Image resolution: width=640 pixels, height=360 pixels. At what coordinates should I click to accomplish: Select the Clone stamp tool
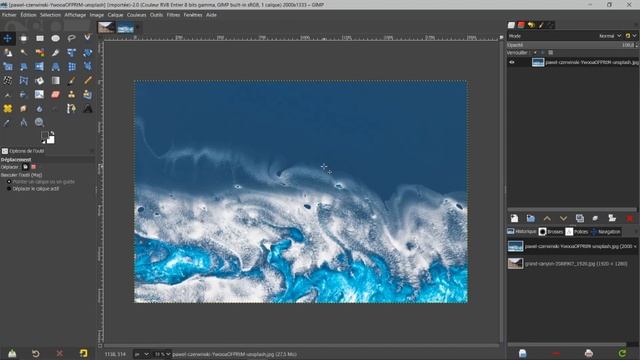click(71, 95)
